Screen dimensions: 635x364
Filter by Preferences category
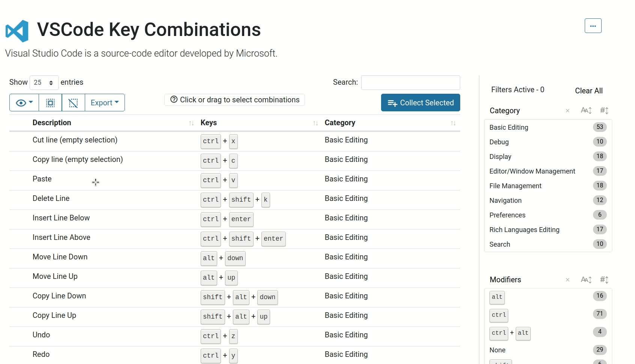[x=548, y=215]
